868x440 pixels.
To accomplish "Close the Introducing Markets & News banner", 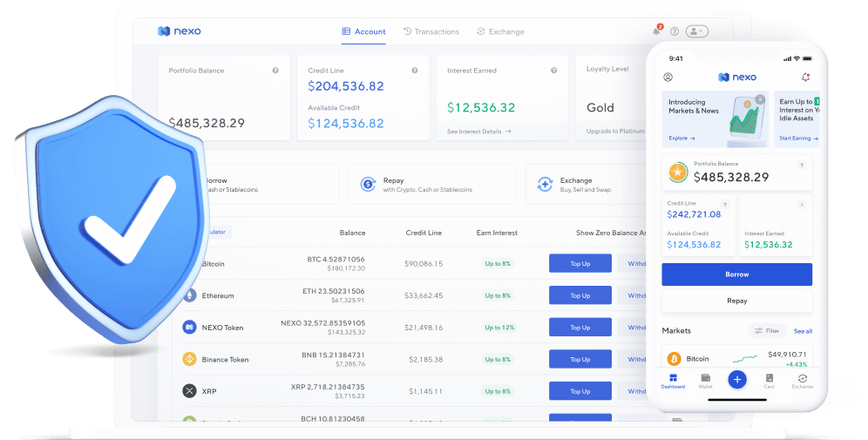I will [761, 99].
